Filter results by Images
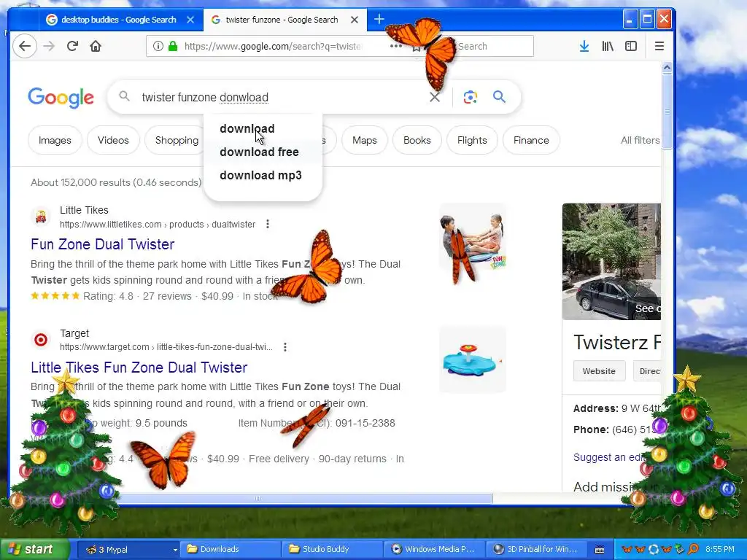 click(x=55, y=140)
